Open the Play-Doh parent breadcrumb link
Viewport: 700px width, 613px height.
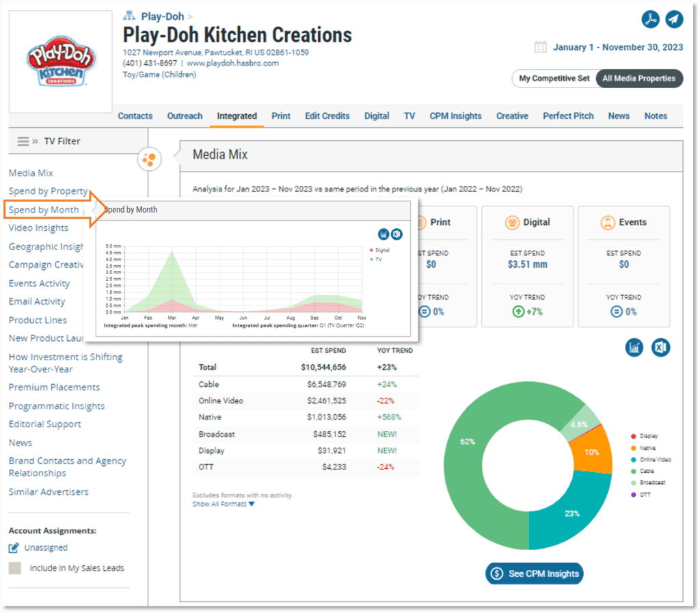coord(163,16)
